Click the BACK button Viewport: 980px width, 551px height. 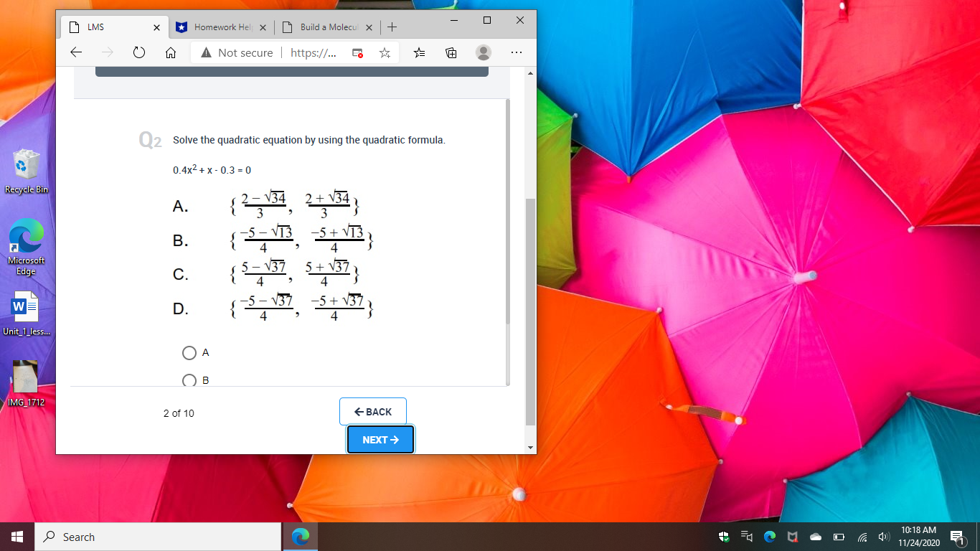[x=373, y=411]
